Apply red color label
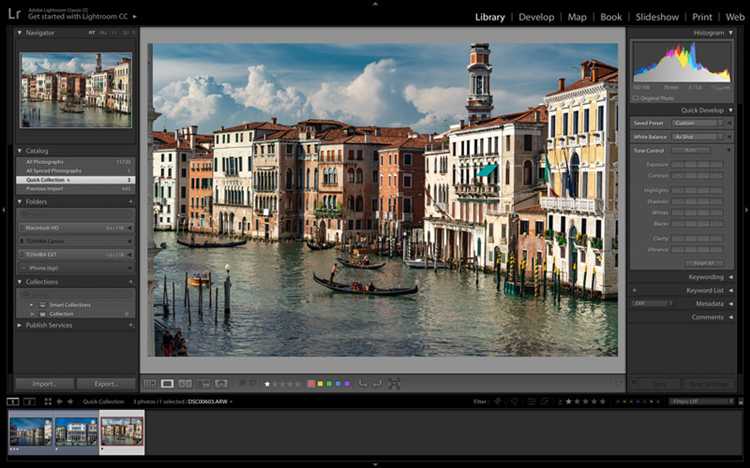The height and width of the screenshot is (468, 750). [x=311, y=384]
